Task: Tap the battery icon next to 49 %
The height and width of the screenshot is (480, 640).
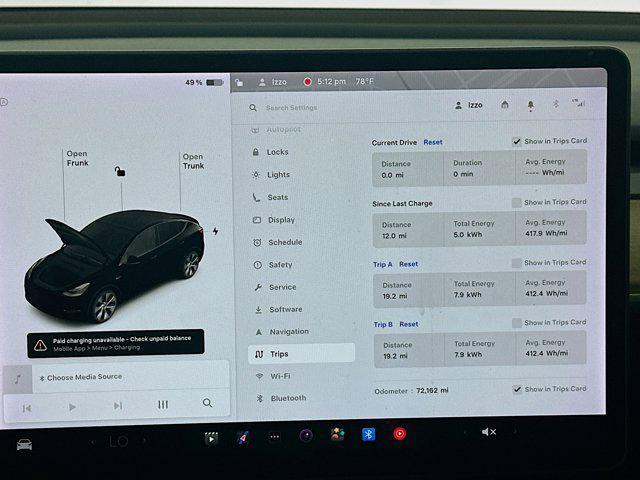Action: pos(214,82)
